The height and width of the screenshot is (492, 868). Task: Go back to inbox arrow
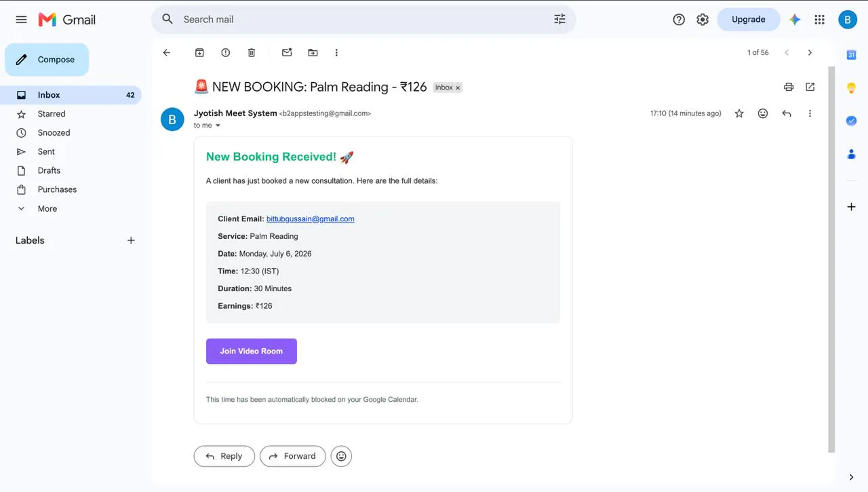click(x=167, y=52)
